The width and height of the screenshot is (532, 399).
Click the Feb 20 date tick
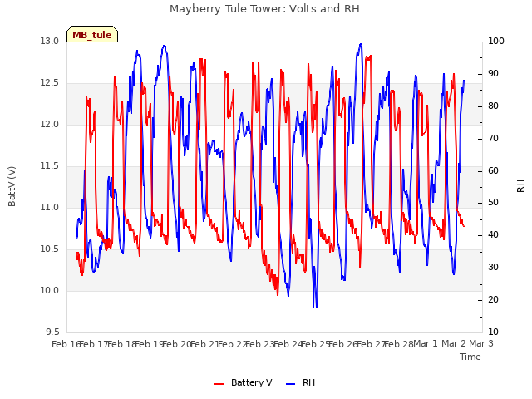177,344
